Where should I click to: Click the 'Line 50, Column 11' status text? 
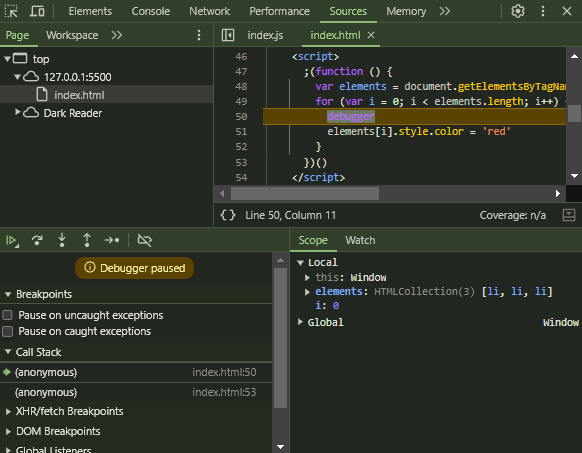point(290,215)
